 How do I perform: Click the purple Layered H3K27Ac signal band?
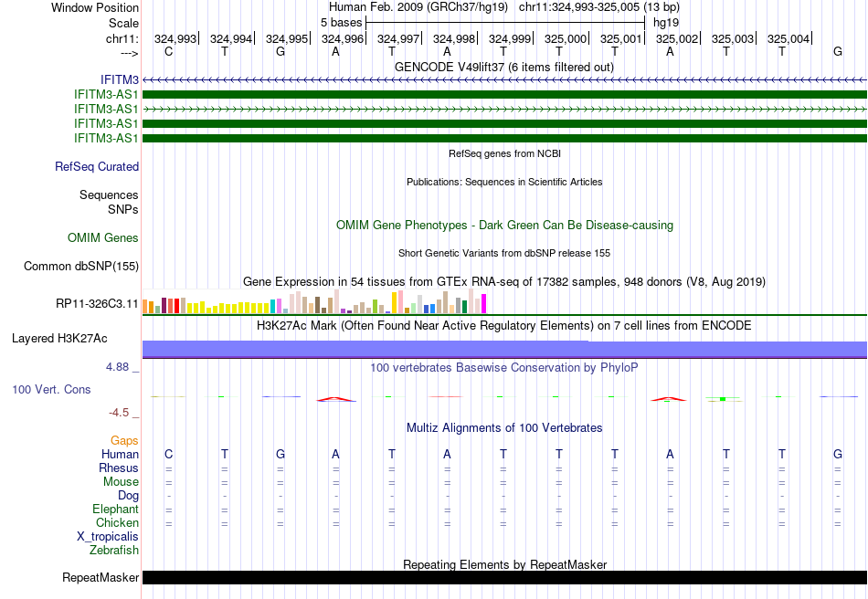504,350
